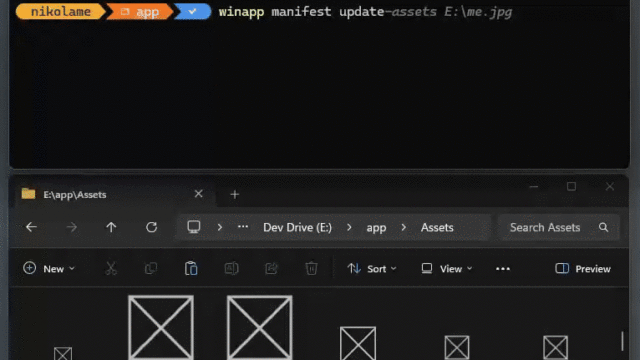Click the E:\me.jpg suggestion text
The height and width of the screenshot is (360, 640).
478,12
